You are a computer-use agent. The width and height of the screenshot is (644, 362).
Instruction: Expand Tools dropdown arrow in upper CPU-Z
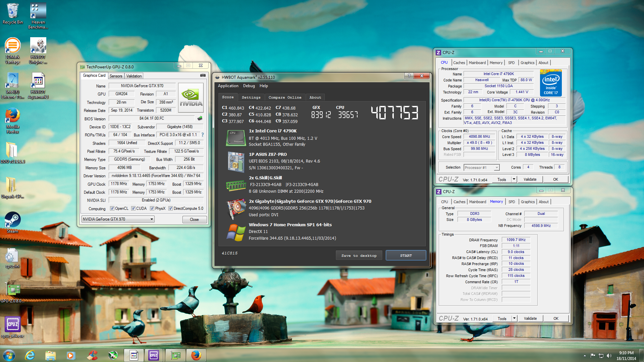pyautogui.click(x=514, y=179)
